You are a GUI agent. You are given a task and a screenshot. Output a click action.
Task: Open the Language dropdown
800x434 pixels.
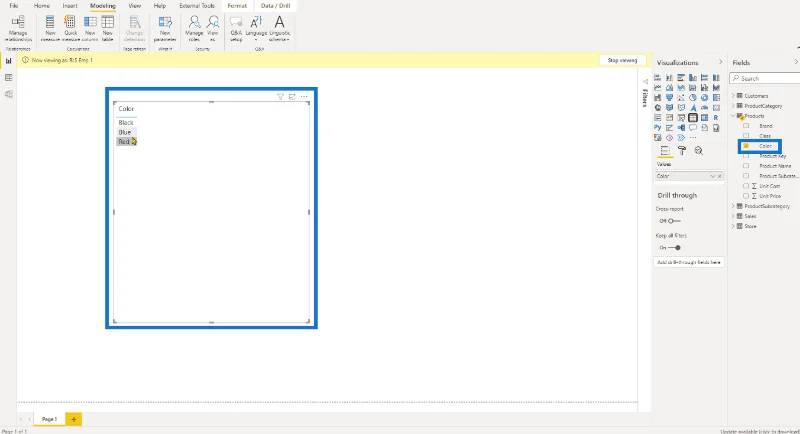pos(256,29)
